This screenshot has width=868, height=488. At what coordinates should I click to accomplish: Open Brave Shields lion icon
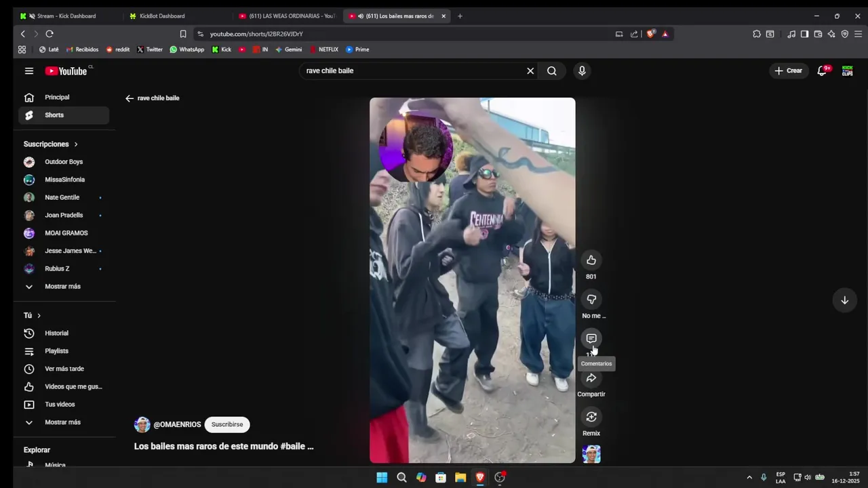pyautogui.click(x=651, y=34)
